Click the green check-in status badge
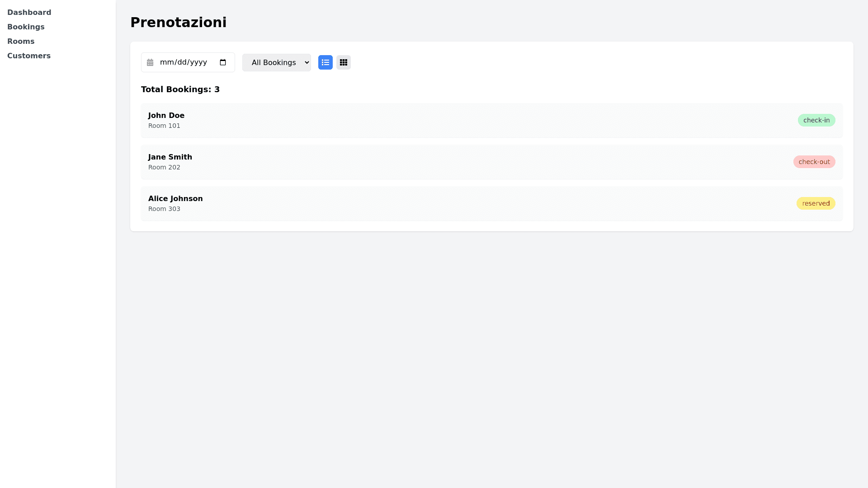The image size is (868, 488). click(x=816, y=120)
